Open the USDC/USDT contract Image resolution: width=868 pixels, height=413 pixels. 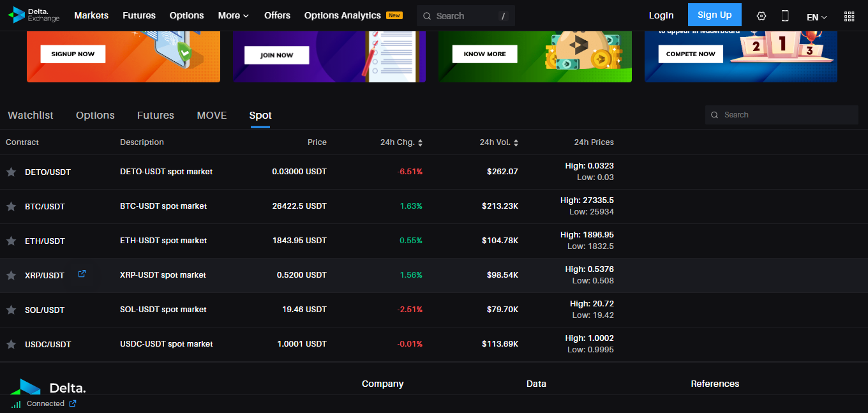[48, 345]
